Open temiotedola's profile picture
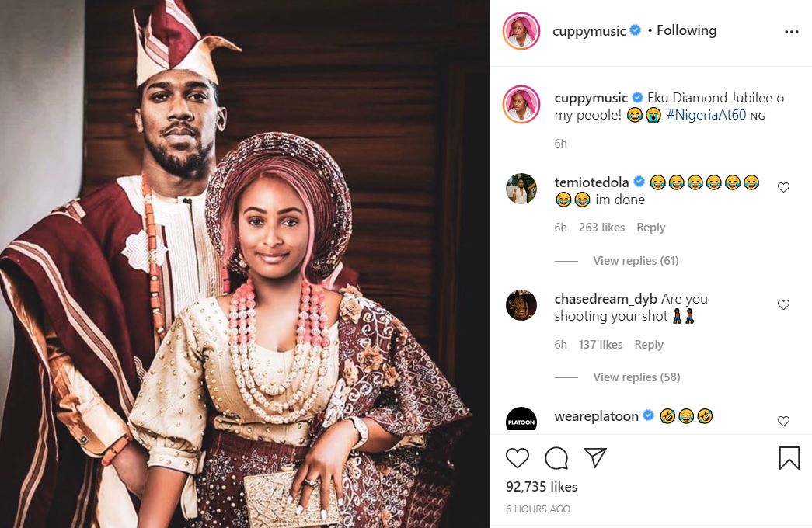 [521, 189]
